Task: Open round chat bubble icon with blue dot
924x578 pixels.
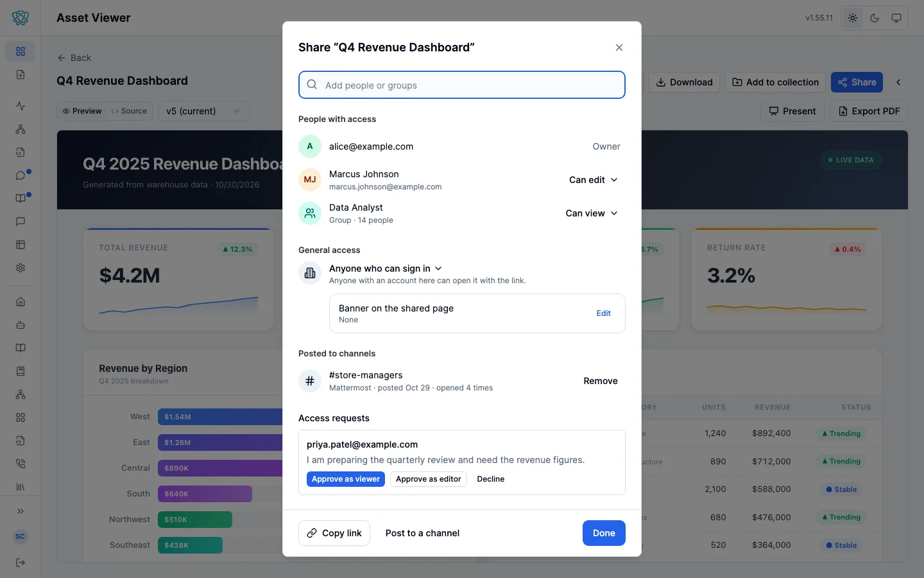Action: (21, 175)
